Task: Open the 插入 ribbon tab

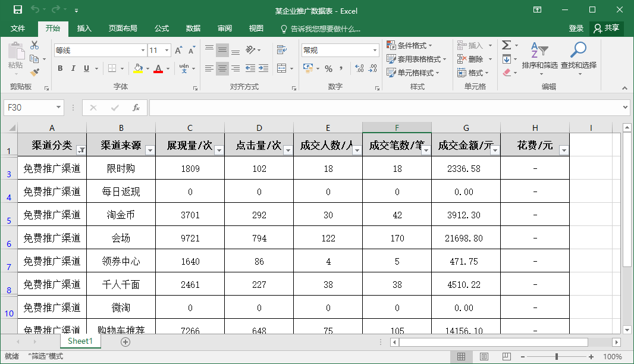Action: tap(83, 27)
